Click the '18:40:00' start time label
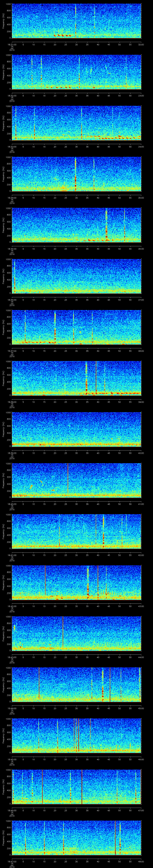 coord(12,504)
